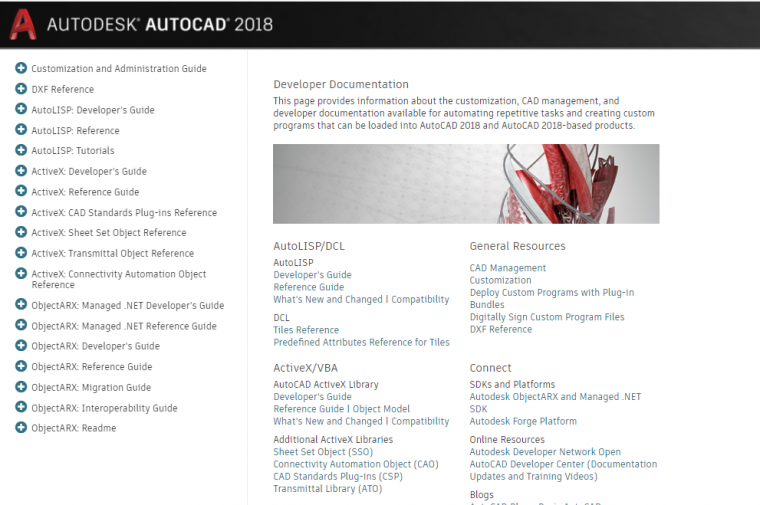Open Digitally Sign Custom Program Files link
The width and height of the screenshot is (760, 505).
(x=547, y=317)
